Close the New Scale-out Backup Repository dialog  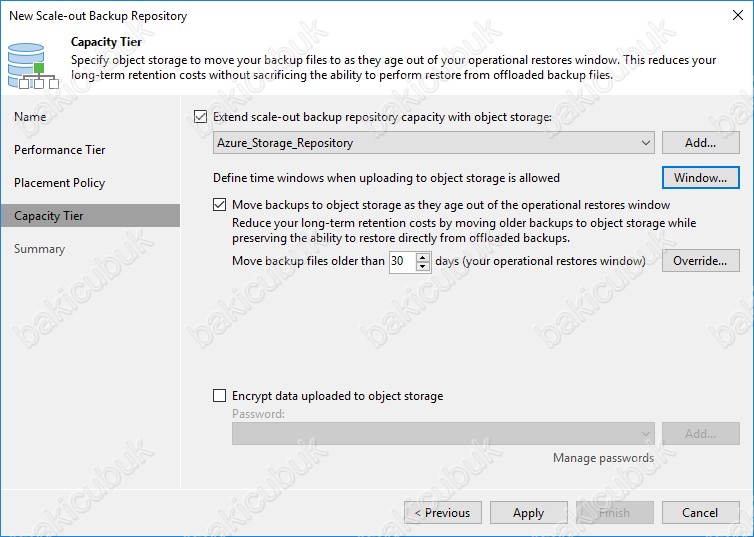738,15
